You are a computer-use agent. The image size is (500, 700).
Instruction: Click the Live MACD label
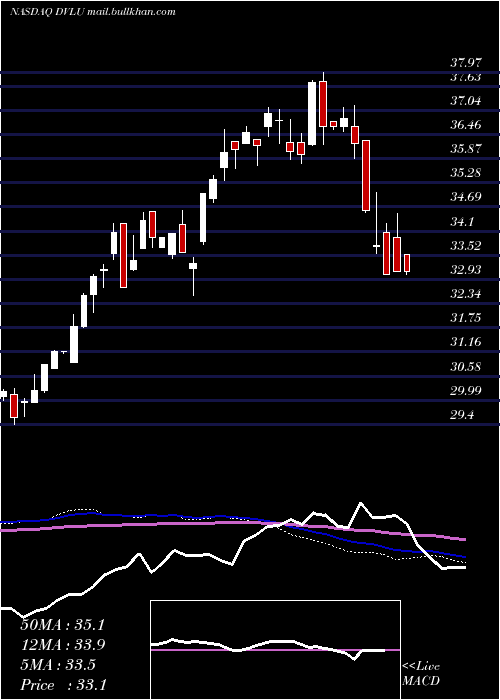coord(421,674)
